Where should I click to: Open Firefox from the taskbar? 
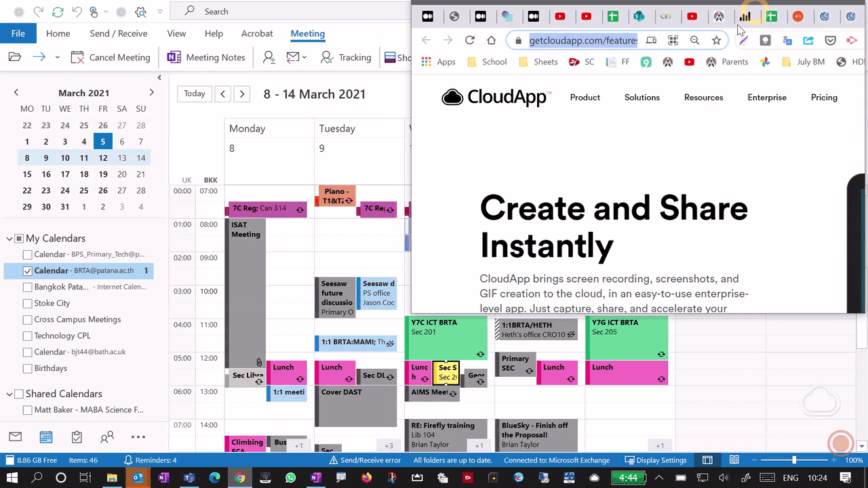click(x=367, y=478)
